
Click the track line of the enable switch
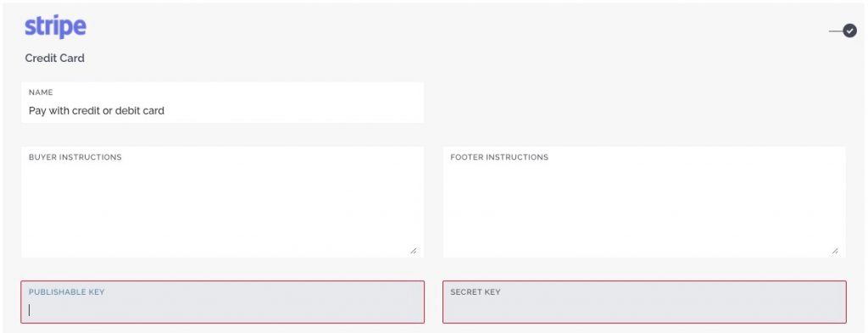point(835,31)
